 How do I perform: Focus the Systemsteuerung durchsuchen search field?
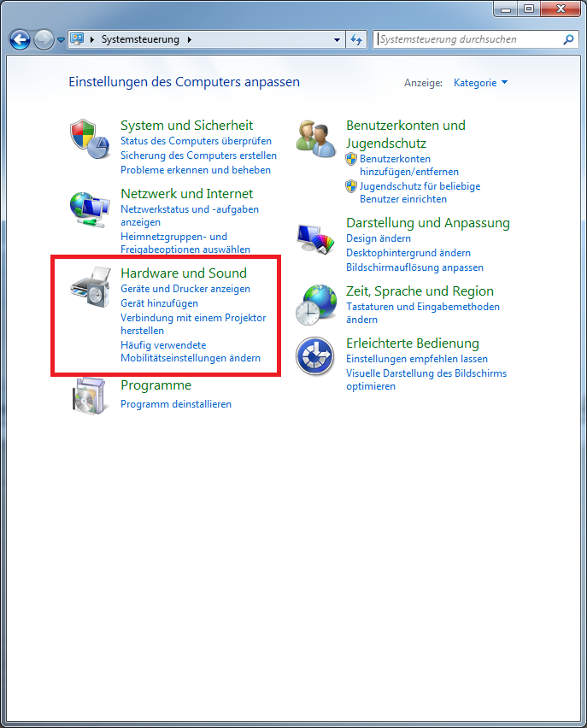click(x=469, y=39)
